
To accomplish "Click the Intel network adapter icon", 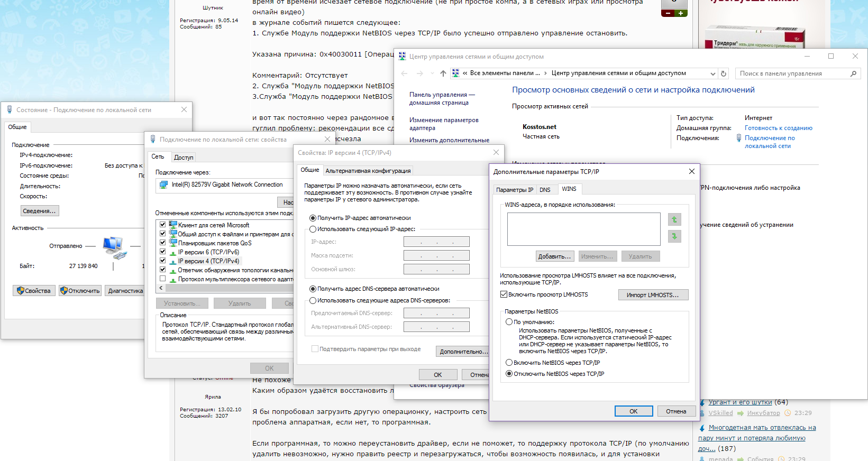I will [163, 185].
